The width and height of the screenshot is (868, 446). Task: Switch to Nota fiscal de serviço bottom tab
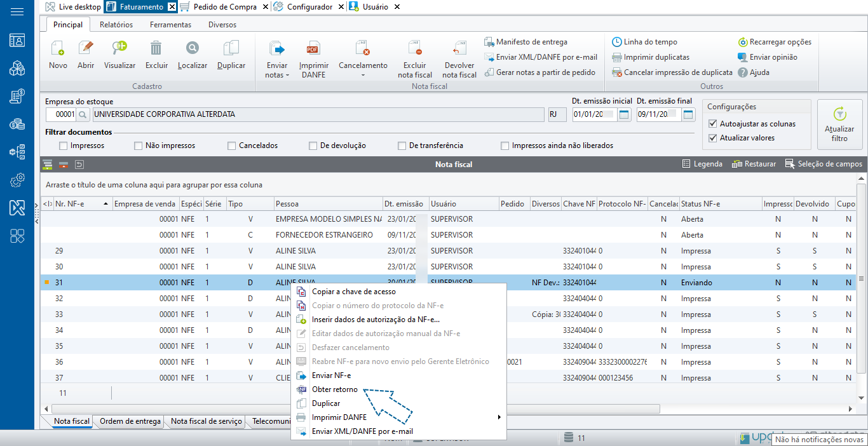[x=206, y=421]
